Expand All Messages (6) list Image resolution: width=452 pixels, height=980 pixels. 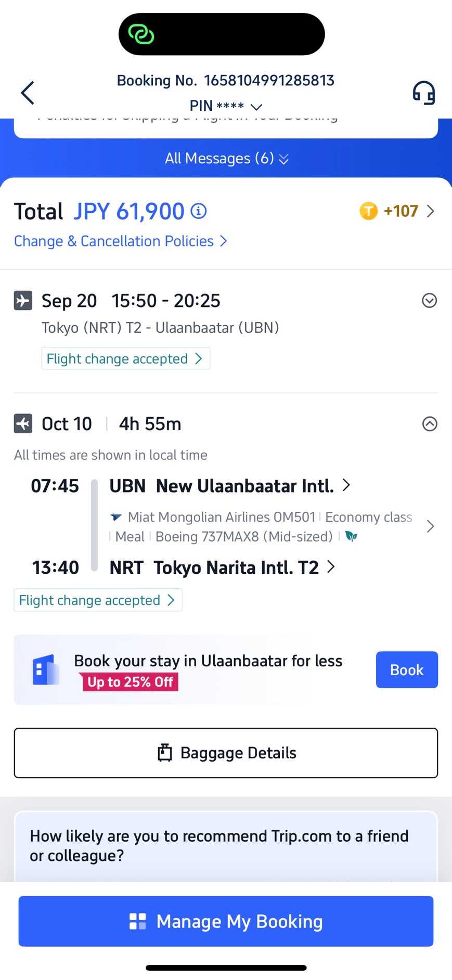click(x=226, y=158)
